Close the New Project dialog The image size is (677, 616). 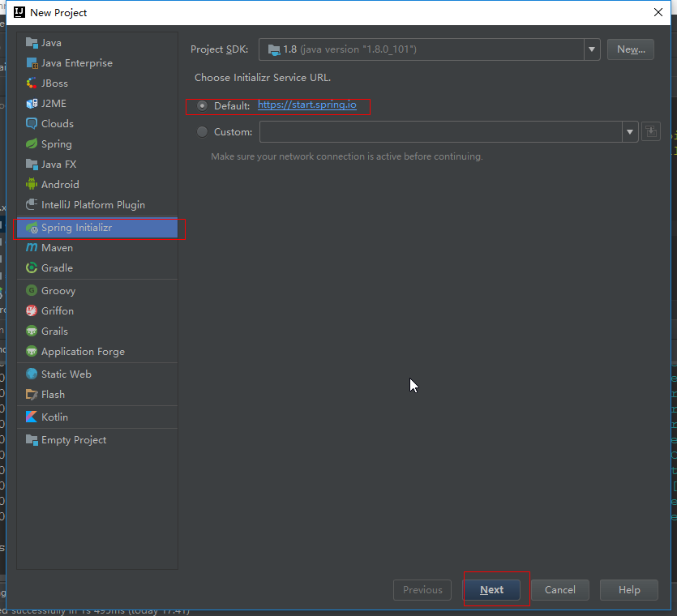pos(658,12)
